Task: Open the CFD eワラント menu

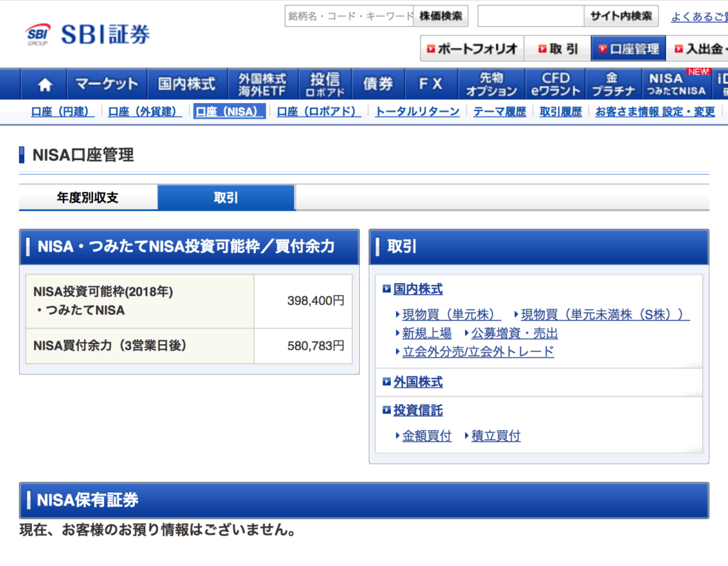Action: click(x=555, y=84)
